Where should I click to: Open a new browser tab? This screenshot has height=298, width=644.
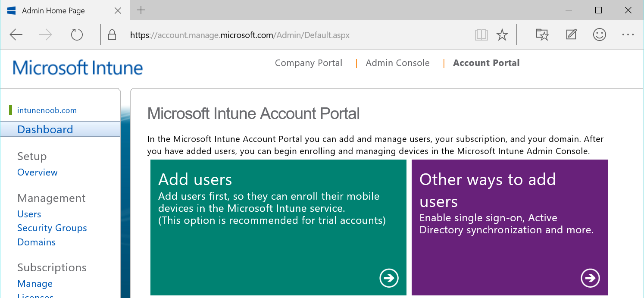click(141, 10)
